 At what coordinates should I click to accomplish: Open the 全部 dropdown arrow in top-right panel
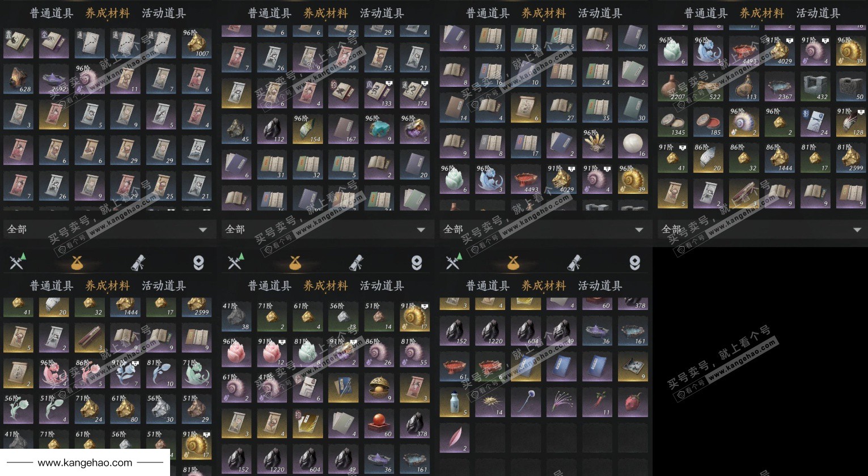(x=857, y=230)
